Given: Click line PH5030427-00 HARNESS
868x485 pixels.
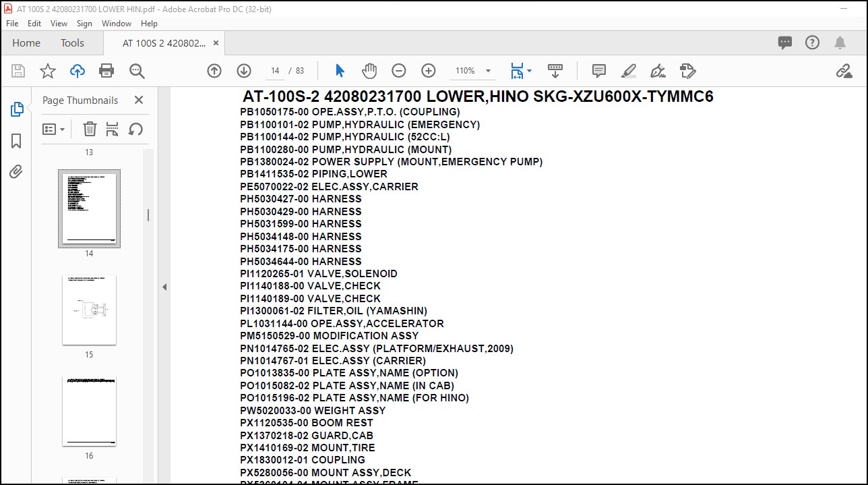Looking at the screenshot, I should click(301, 199).
